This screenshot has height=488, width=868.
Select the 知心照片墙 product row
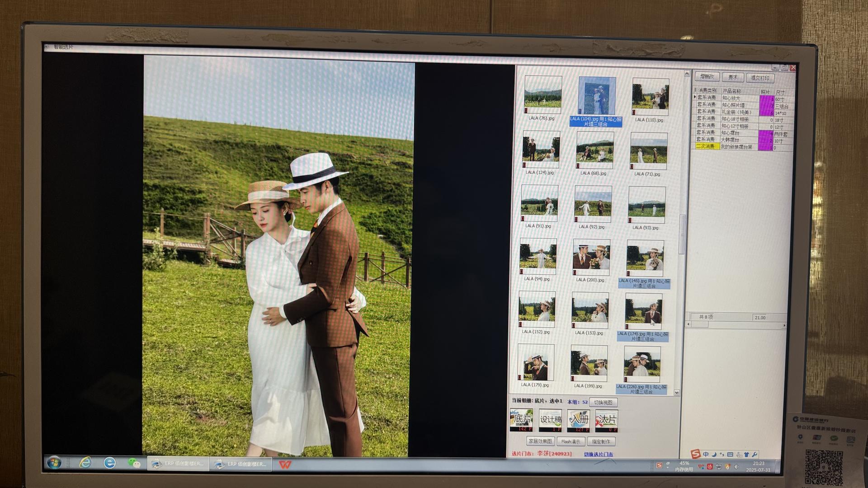pyautogui.click(x=744, y=105)
